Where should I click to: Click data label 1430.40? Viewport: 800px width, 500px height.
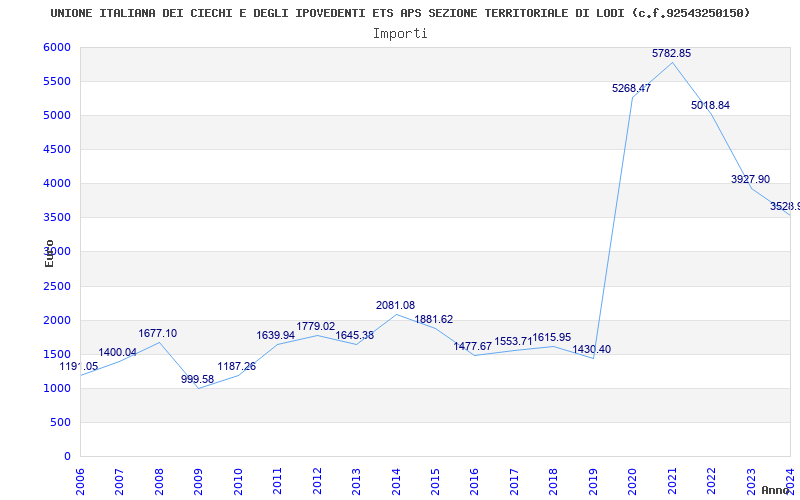[592, 349]
